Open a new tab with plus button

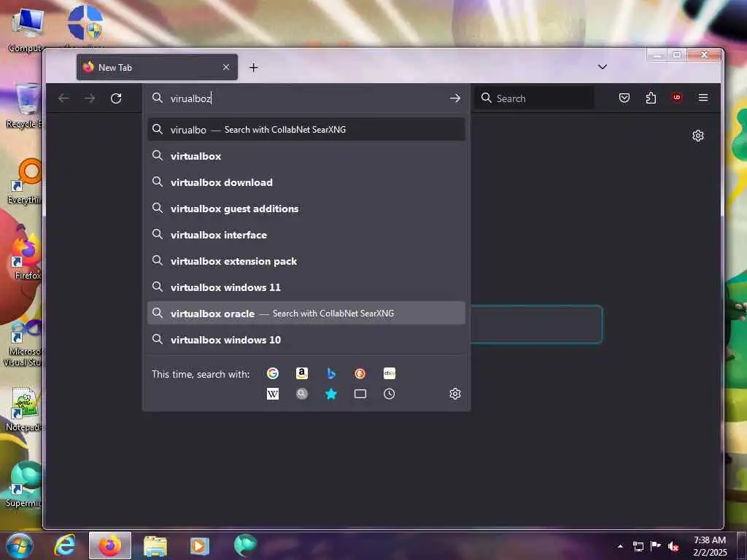[253, 68]
